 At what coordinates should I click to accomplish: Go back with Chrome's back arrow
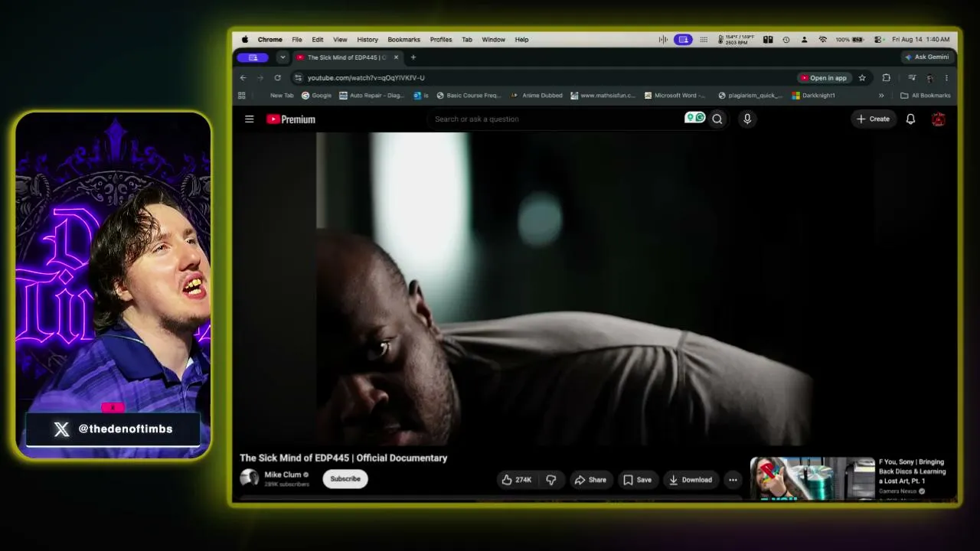[243, 77]
